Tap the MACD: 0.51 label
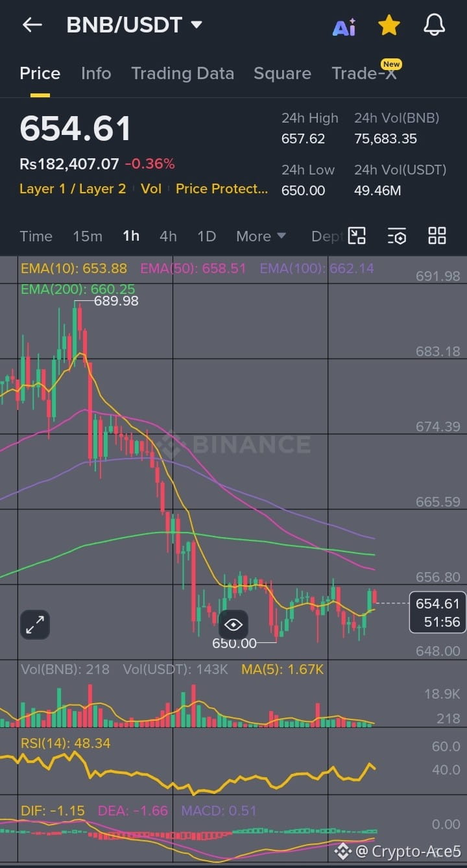 219,810
